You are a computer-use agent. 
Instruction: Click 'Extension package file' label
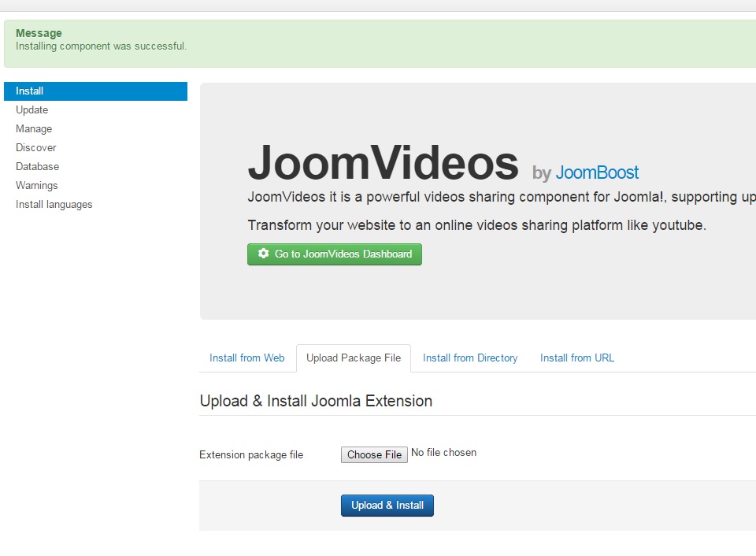pos(251,454)
